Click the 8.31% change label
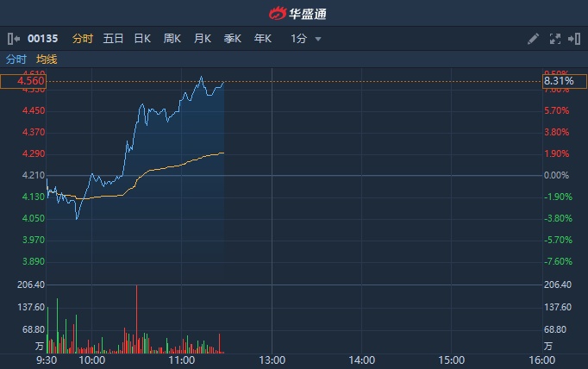 565,81
